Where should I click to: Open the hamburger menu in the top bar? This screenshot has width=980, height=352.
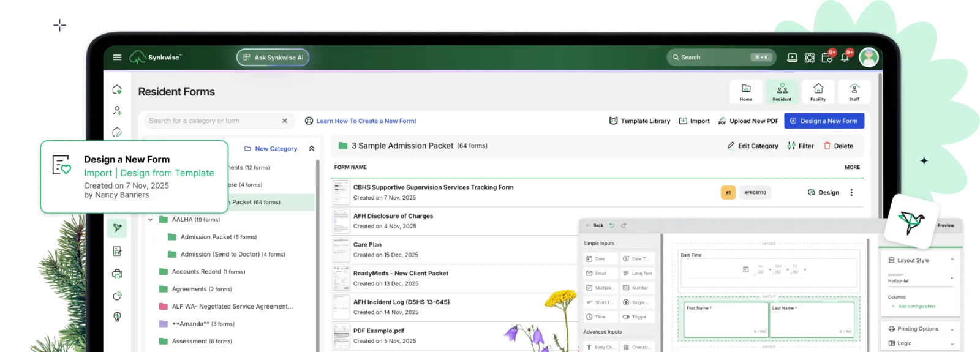[117, 58]
